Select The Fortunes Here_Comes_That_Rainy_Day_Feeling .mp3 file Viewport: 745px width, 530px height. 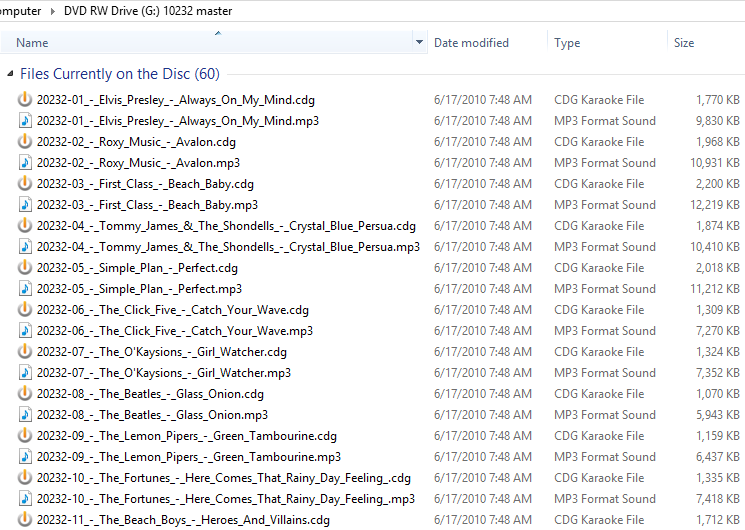point(225,499)
